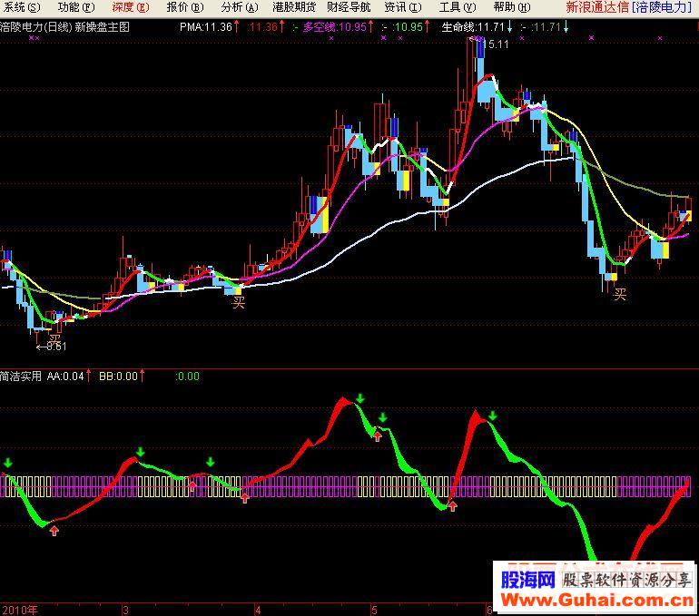Click the AA:0.04 indicator value
Viewport: 699px width, 616px height.
(65, 376)
